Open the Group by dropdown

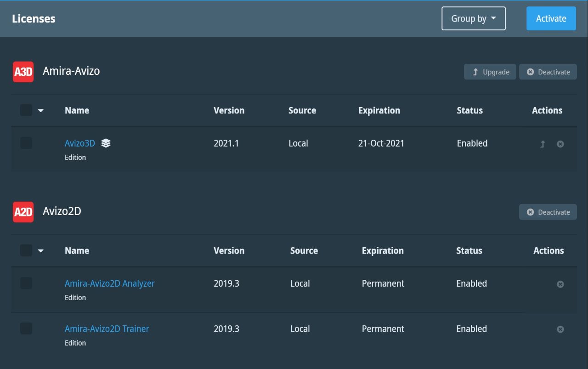(474, 18)
